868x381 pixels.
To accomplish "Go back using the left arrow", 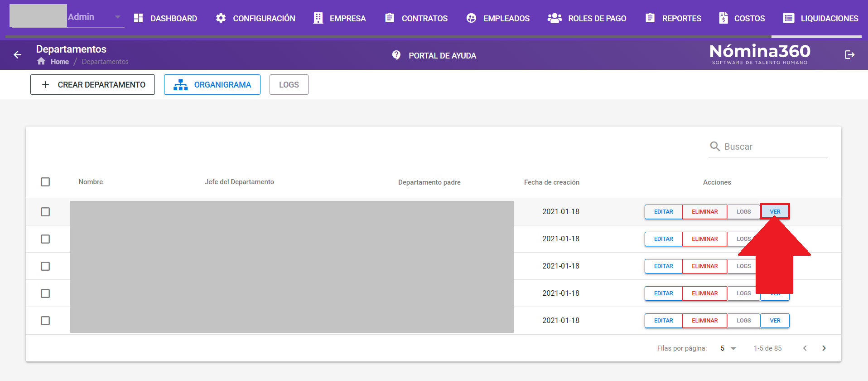I will pyautogui.click(x=18, y=55).
